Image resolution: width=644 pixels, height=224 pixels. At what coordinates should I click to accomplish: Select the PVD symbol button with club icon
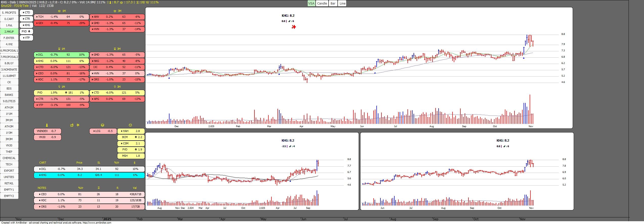click(26, 31)
